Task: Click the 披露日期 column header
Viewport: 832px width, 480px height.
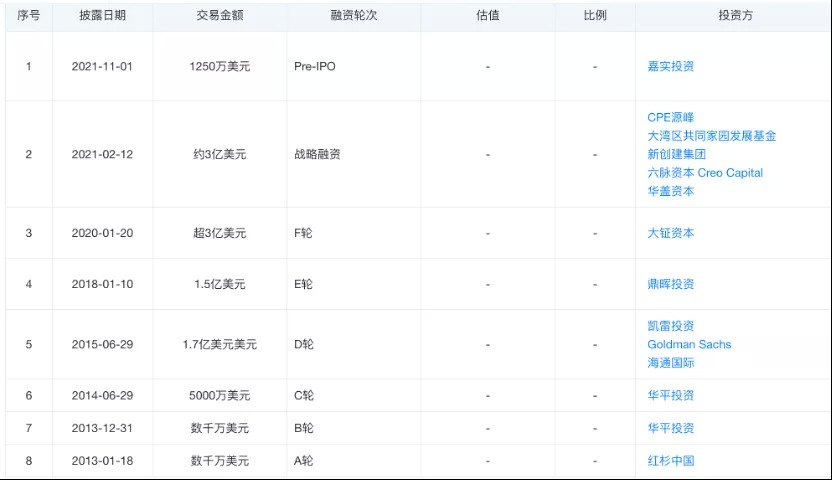Action: 102,15
